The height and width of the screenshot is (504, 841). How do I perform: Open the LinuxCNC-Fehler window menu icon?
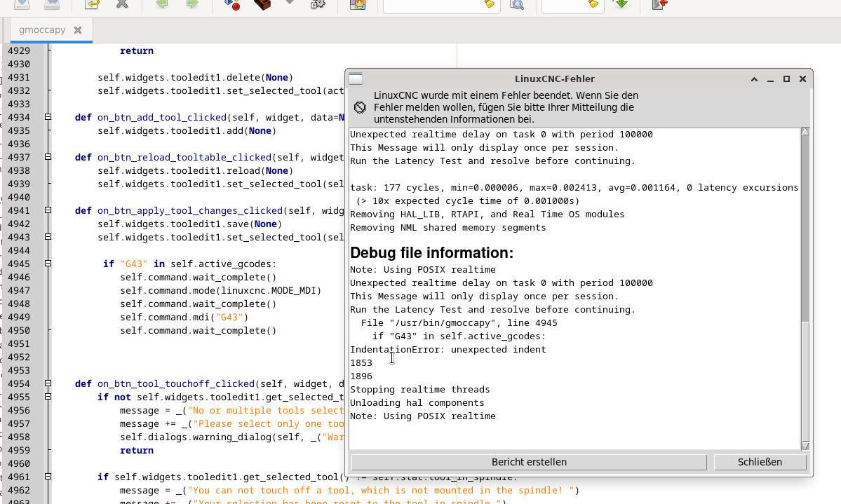click(356, 79)
